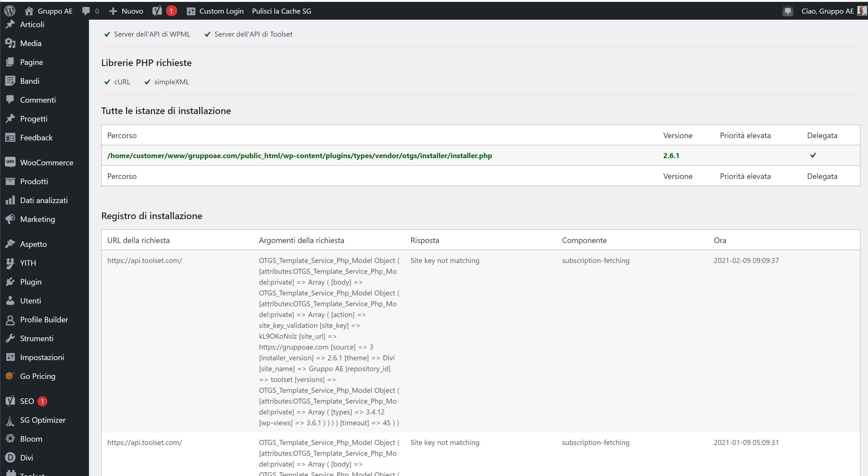The image size is (868, 476).
Task: Click first Site key not matching response
Action: click(x=445, y=260)
